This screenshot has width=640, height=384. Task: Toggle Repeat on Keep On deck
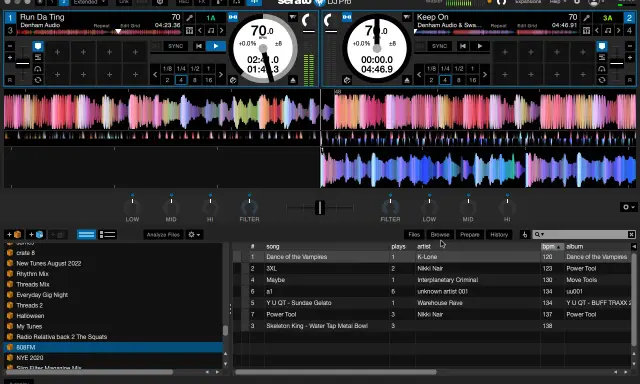tap(498, 26)
